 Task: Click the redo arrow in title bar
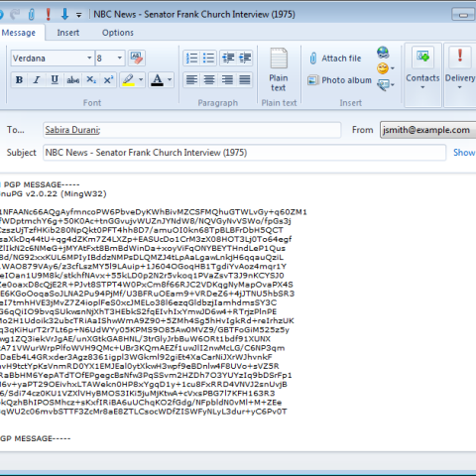coord(15,14)
